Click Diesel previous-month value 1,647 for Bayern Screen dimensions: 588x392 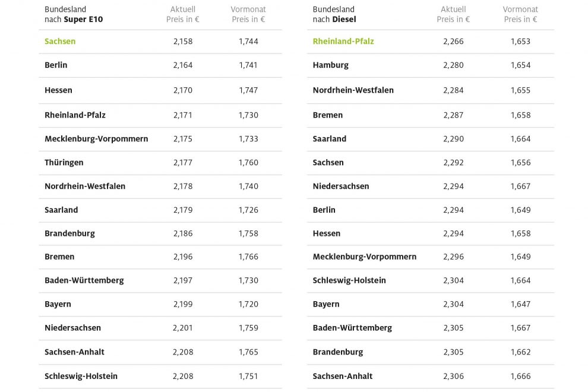point(520,304)
